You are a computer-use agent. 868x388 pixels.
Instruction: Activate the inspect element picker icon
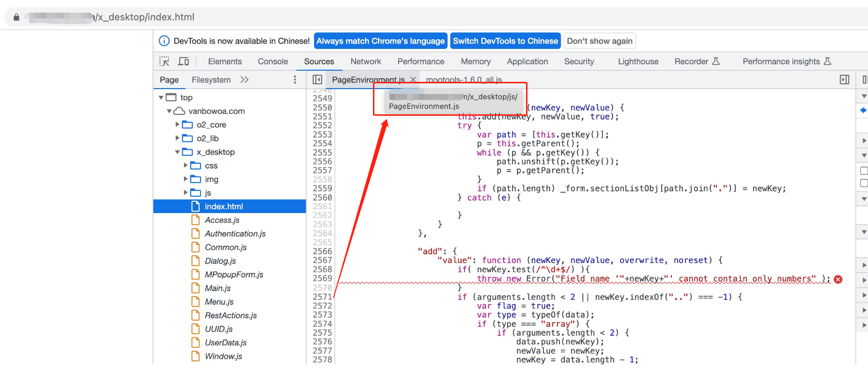point(164,62)
